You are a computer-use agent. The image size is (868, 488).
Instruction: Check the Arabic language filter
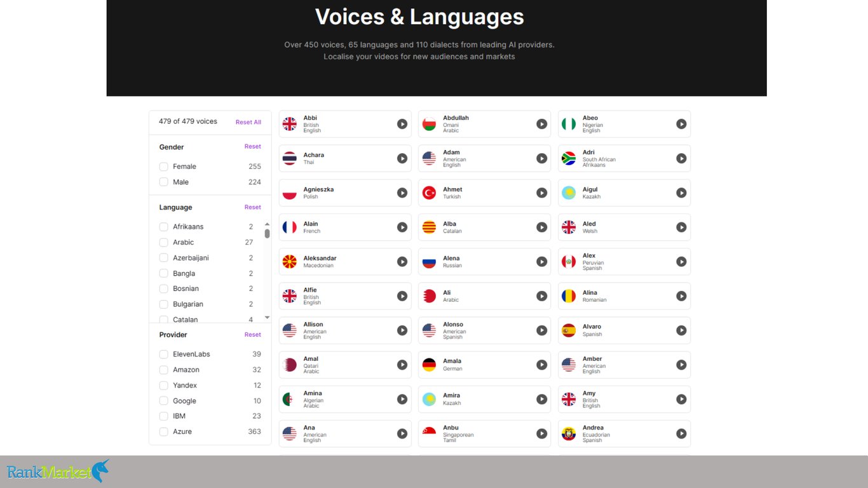163,242
